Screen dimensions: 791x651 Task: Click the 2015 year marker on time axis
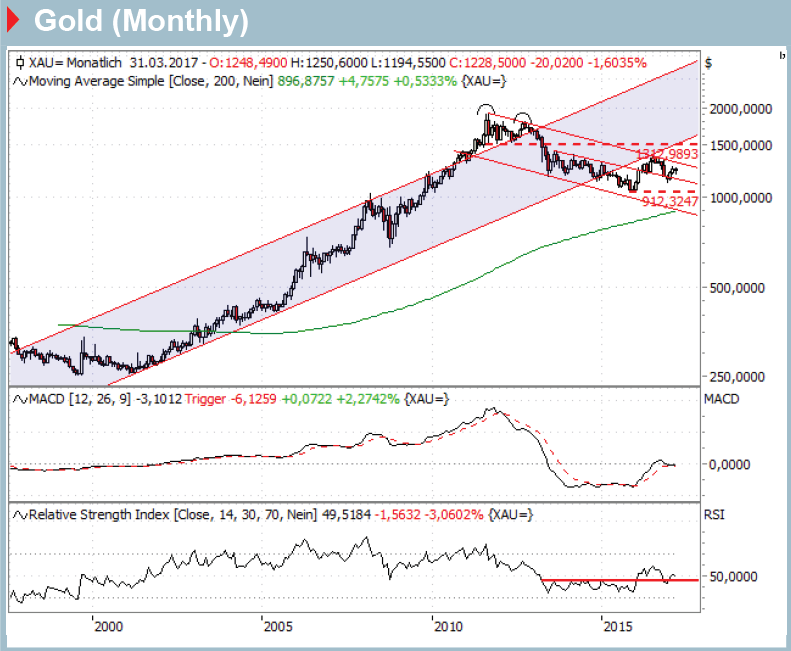[x=618, y=627]
